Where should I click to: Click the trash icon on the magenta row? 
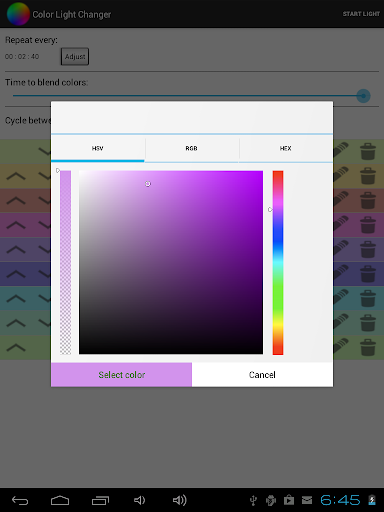[368, 225]
